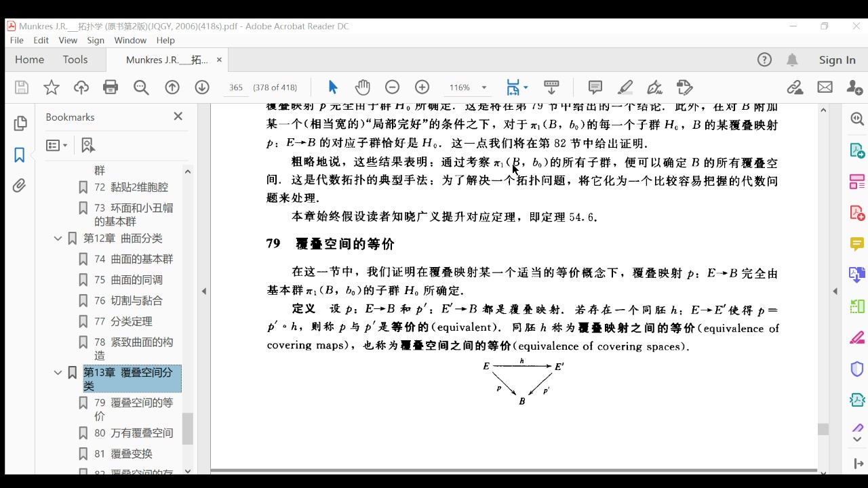The width and height of the screenshot is (868, 488).
Task: Click the document vertical scrollbar thumb
Action: 823,429
